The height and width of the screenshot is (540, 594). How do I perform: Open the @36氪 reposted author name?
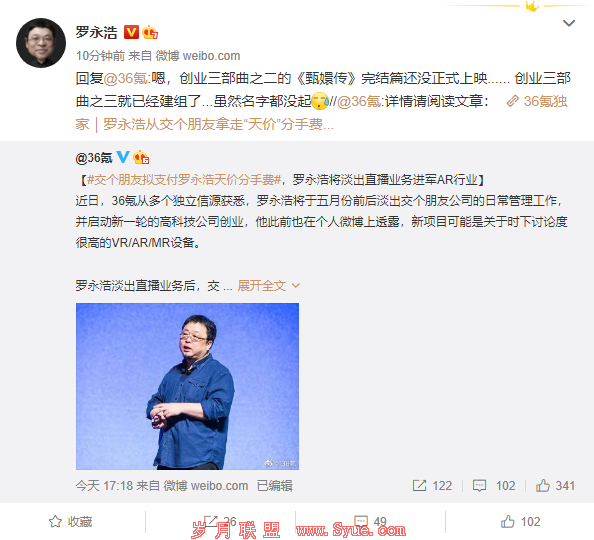click(94, 158)
